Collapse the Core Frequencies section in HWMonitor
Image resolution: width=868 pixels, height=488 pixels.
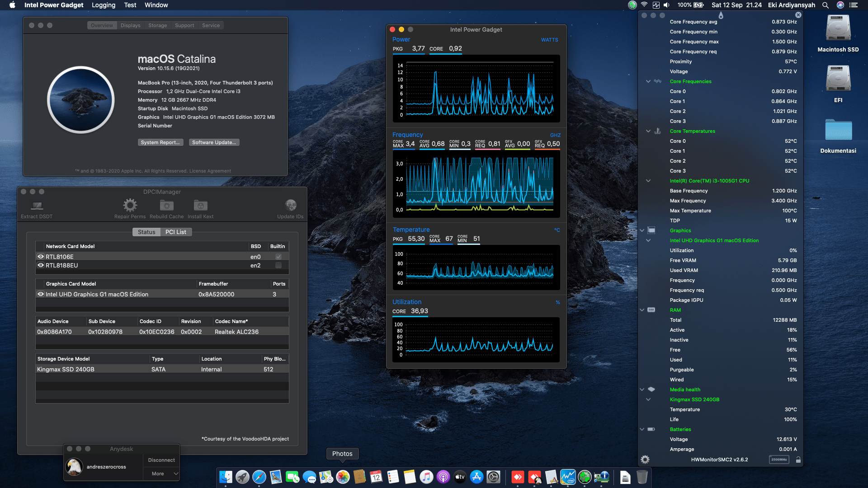[x=648, y=81]
